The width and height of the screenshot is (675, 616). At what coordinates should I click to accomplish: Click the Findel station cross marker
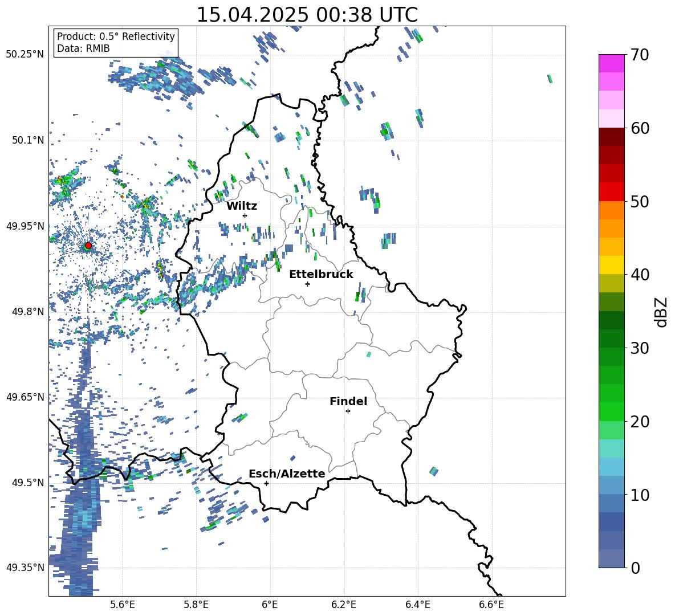[x=348, y=411]
